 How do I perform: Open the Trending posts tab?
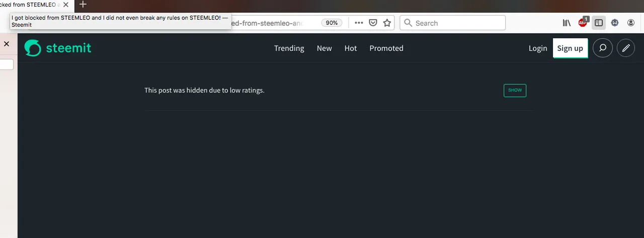coord(289,48)
